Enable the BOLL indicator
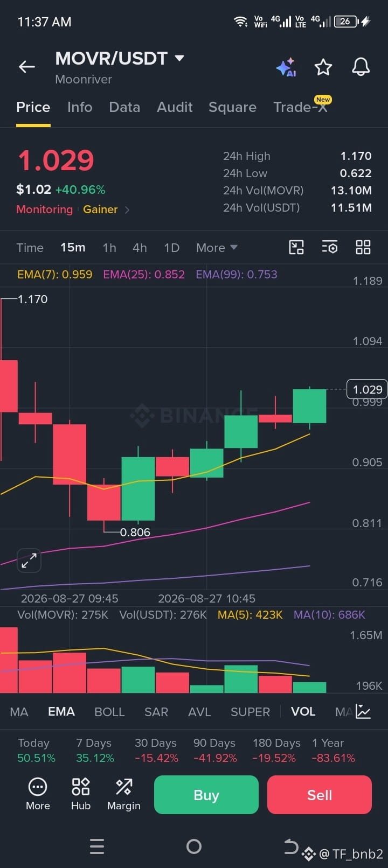388x868 pixels. coord(109,712)
